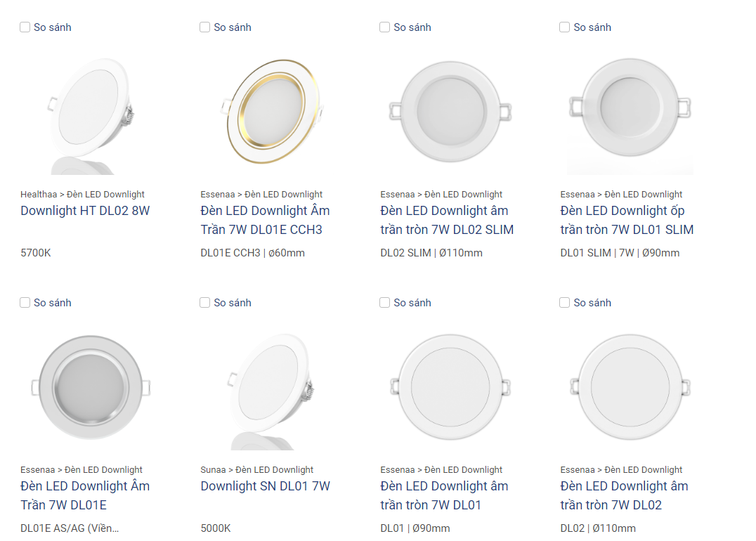Check So sánh for Downlight HT DL02 8W
This screenshot has height=541, width=756.
[x=25, y=27]
